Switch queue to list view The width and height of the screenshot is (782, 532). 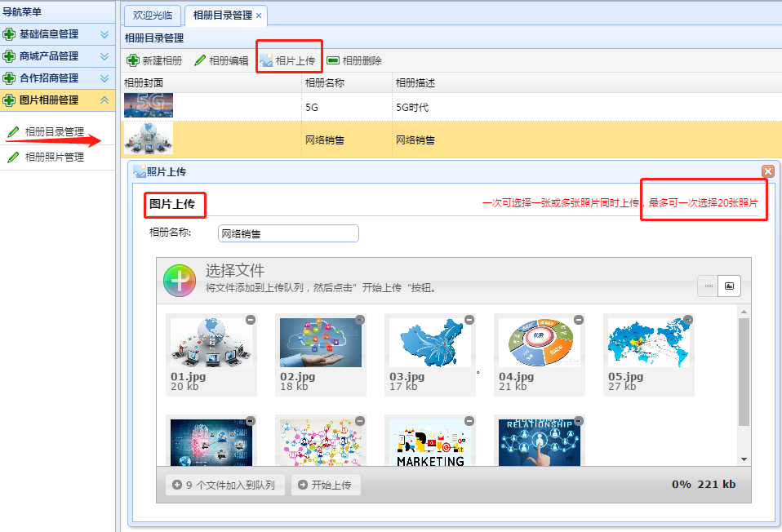709,286
